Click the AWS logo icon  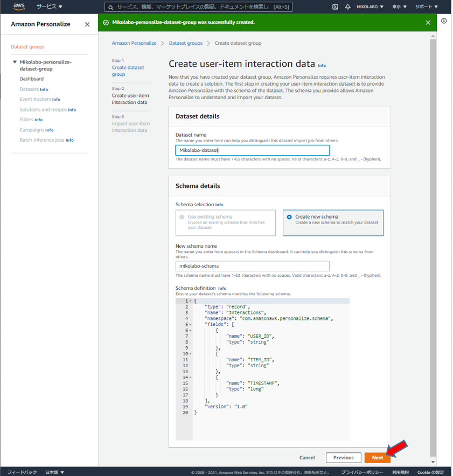[19, 6]
